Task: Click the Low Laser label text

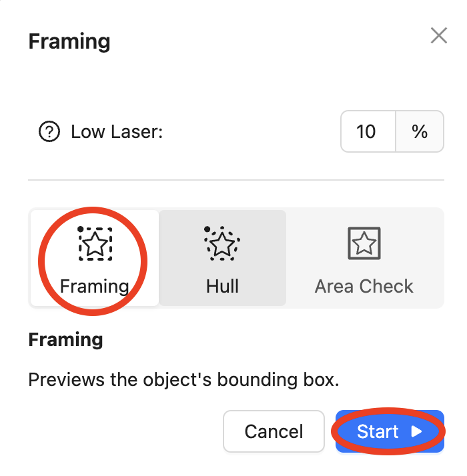Action: [117, 132]
